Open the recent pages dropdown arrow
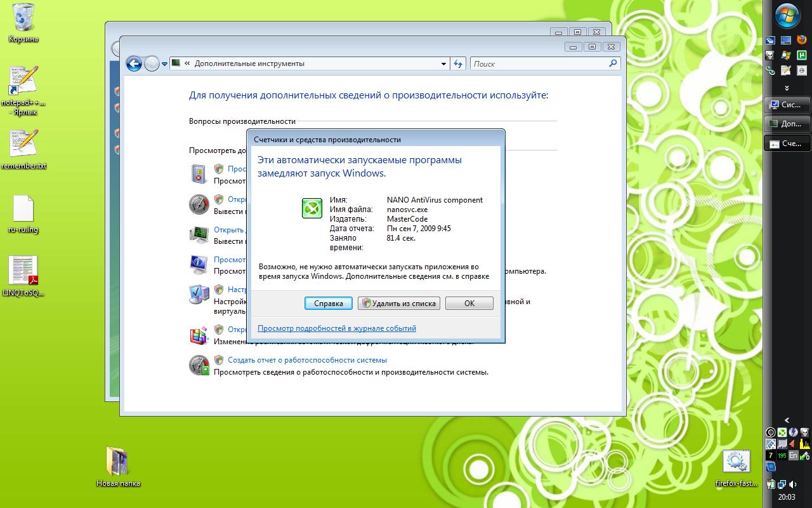Screen dimensions: 812x508 pos(164,64)
